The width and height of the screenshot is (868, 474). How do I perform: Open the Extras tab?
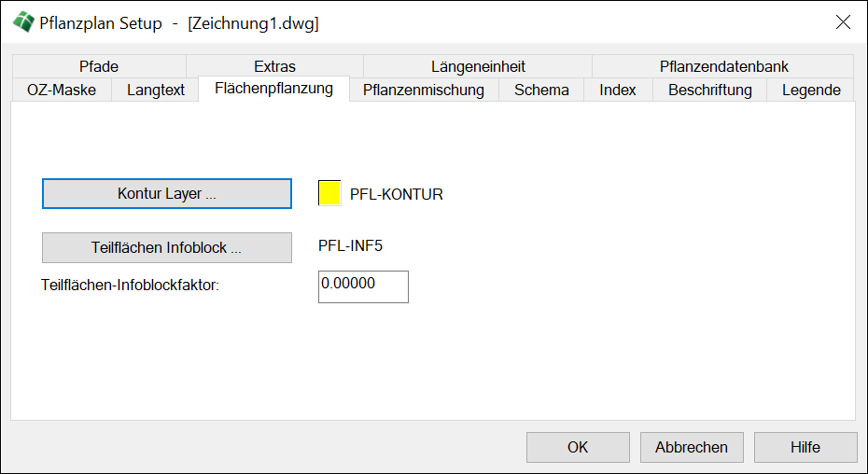point(274,66)
